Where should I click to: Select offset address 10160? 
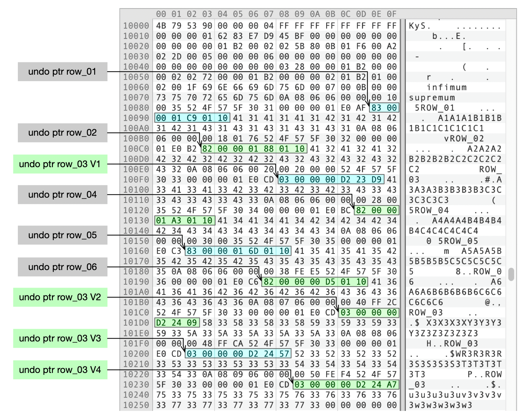coord(136,251)
